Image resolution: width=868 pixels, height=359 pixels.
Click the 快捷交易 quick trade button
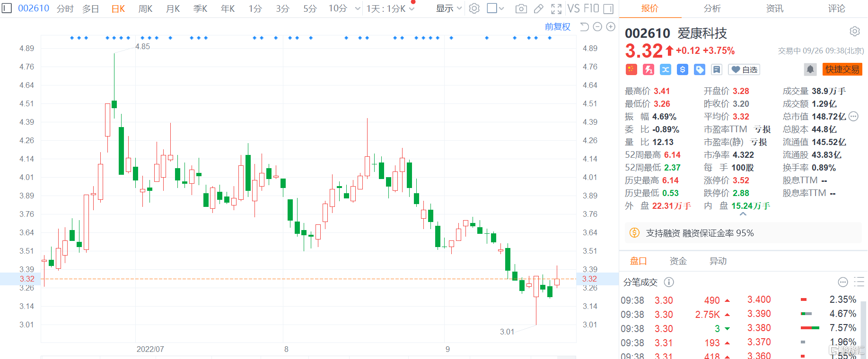(842, 69)
